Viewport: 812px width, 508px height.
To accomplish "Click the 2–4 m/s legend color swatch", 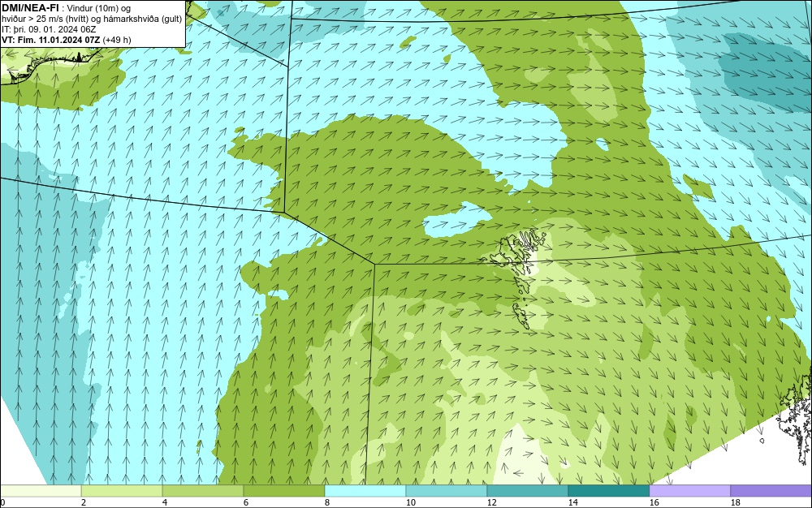I will [x=123, y=491].
